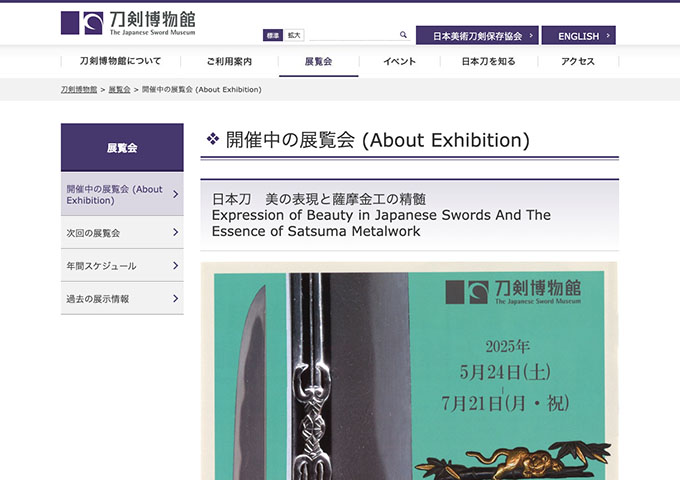Image resolution: width=680 pixels, height=480 pixels.
Task: Click the chevron beside 開催中の展覧会 sidebar item
Action: click(x=176, y=194)
